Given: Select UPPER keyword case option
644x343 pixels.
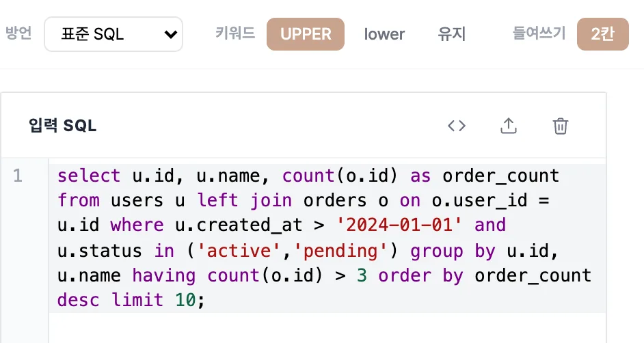Looking at the screenshot, I should (x=306, y=34).
